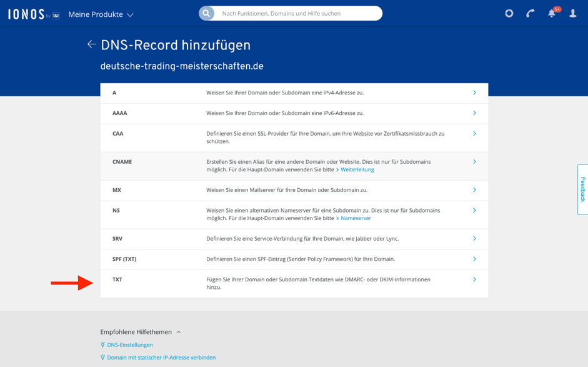
Task: Choose the CAA record type
Action: point(294,138)
